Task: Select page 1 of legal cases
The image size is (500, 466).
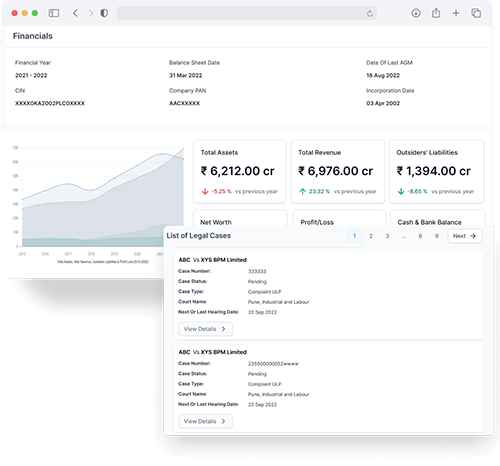Action: (x=354, y=236)
